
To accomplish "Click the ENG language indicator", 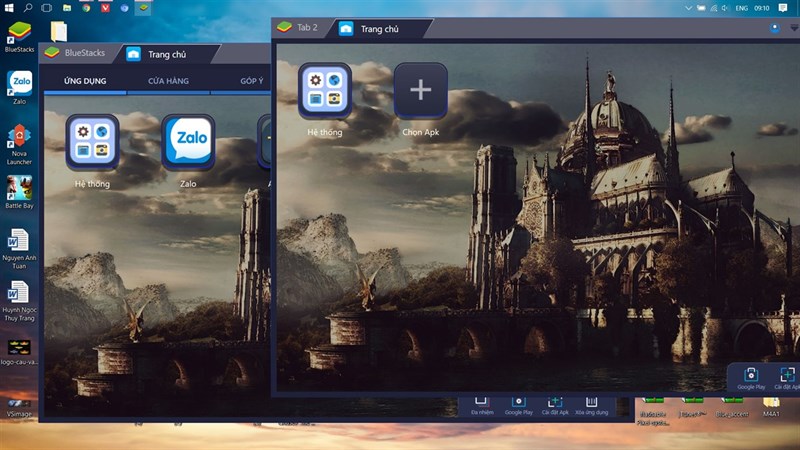I will click(x=744, y=7).
